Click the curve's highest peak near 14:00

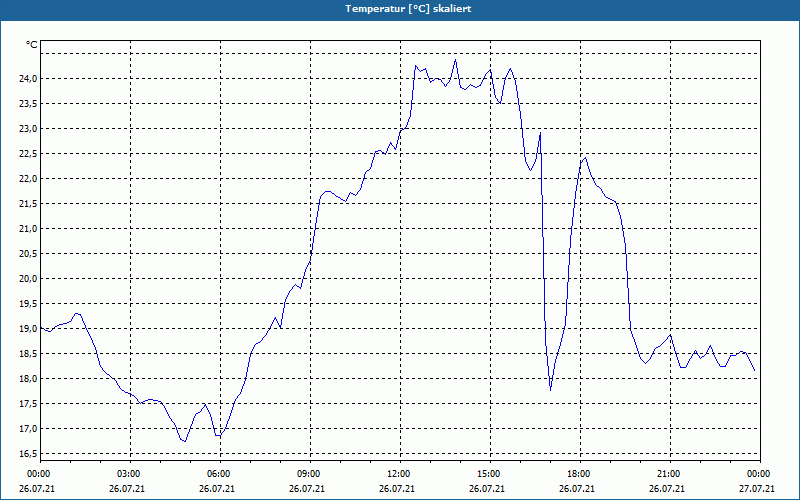tap(455, 60)
